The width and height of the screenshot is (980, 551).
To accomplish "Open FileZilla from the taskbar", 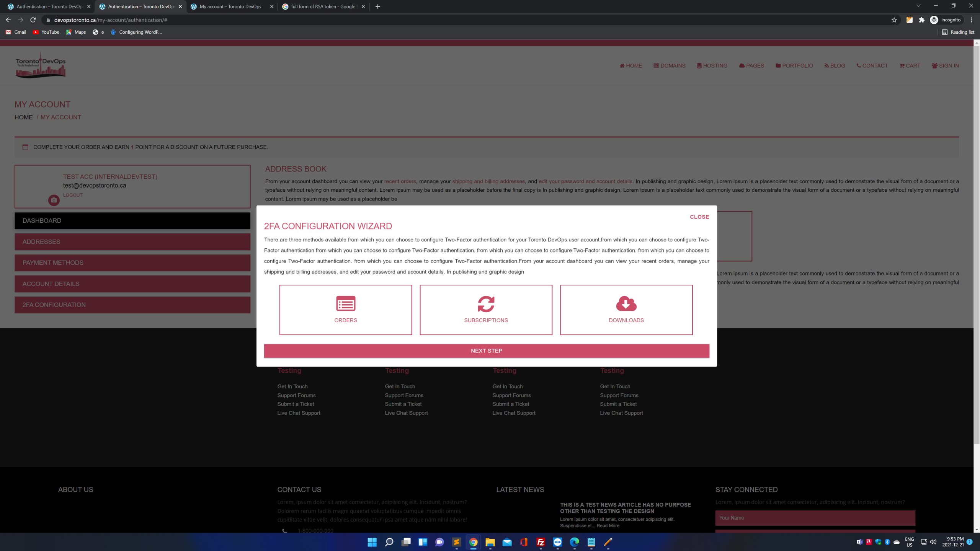I will click(541, 542).
